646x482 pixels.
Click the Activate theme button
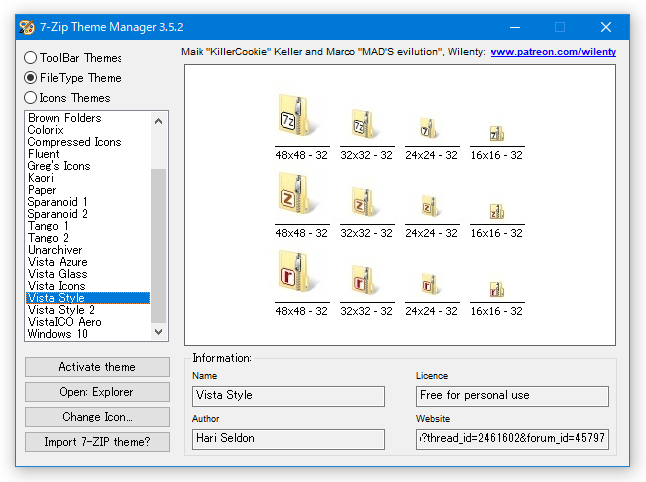(97, 367)
